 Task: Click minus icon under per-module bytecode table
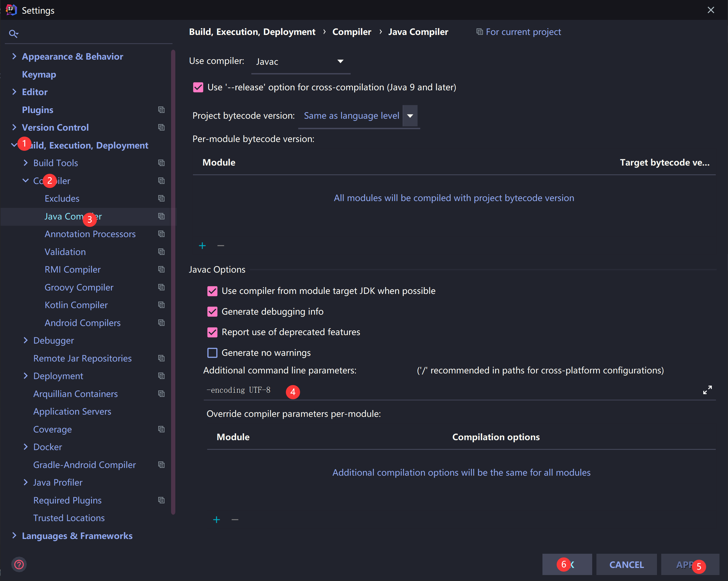tap(221, 246)
